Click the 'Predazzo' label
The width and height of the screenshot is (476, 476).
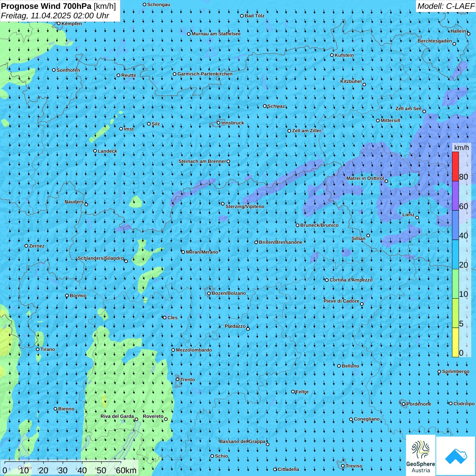pyautogui.click(x=235, y=326)
